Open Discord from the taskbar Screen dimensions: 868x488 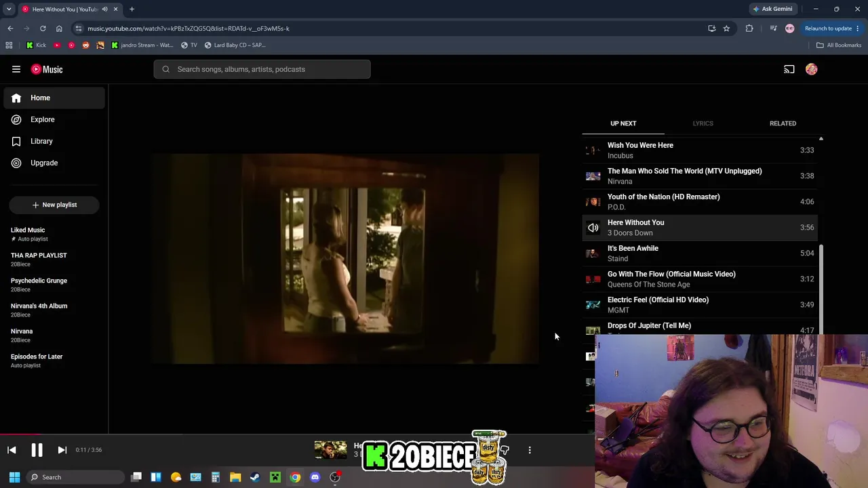pos(315,477)
